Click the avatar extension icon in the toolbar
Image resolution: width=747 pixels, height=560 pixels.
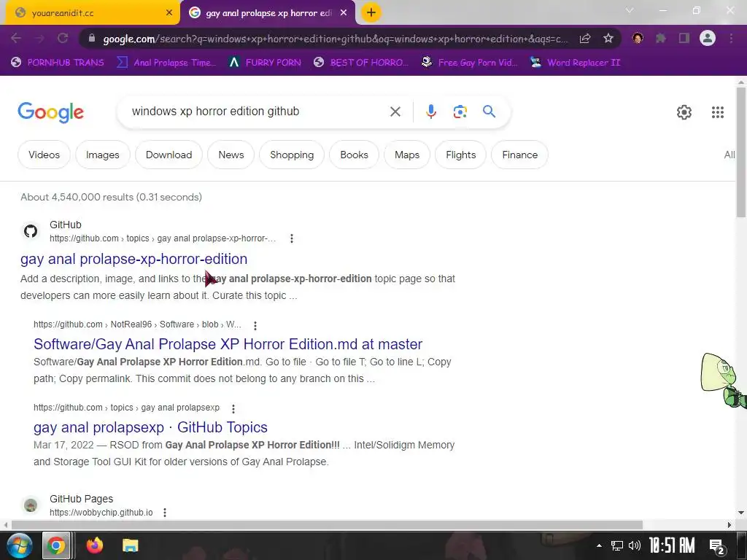tap(638, 38)
